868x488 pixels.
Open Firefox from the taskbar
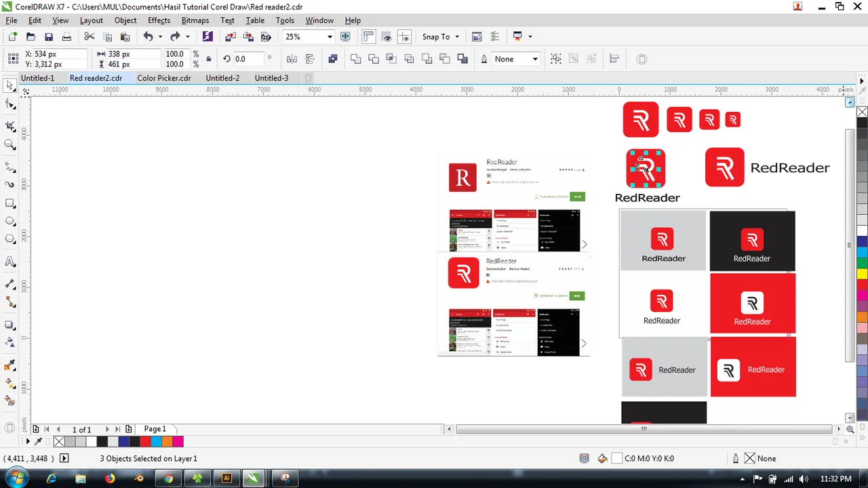(110, 479)
